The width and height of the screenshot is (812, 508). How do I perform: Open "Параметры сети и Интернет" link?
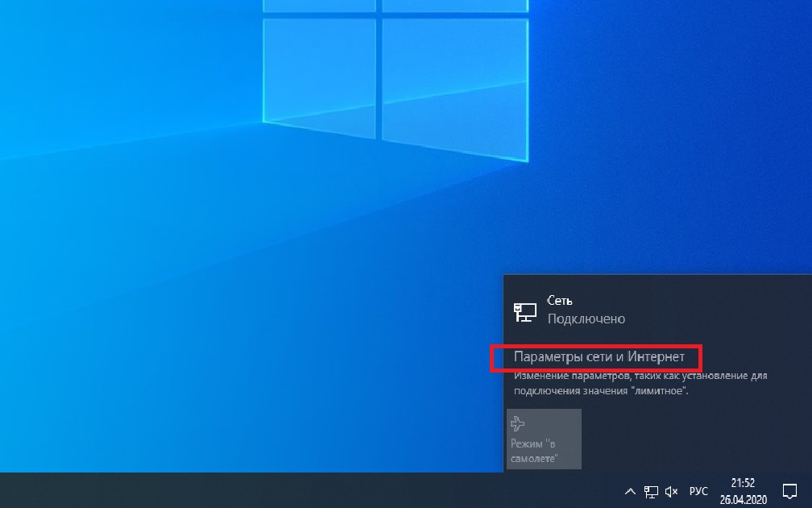point(599,357)
